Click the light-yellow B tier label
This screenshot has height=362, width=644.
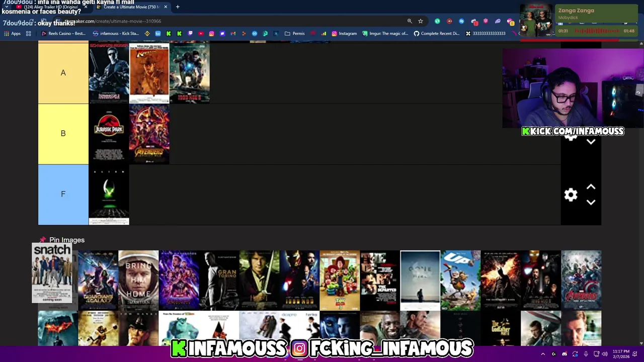[x=63, y=134]
